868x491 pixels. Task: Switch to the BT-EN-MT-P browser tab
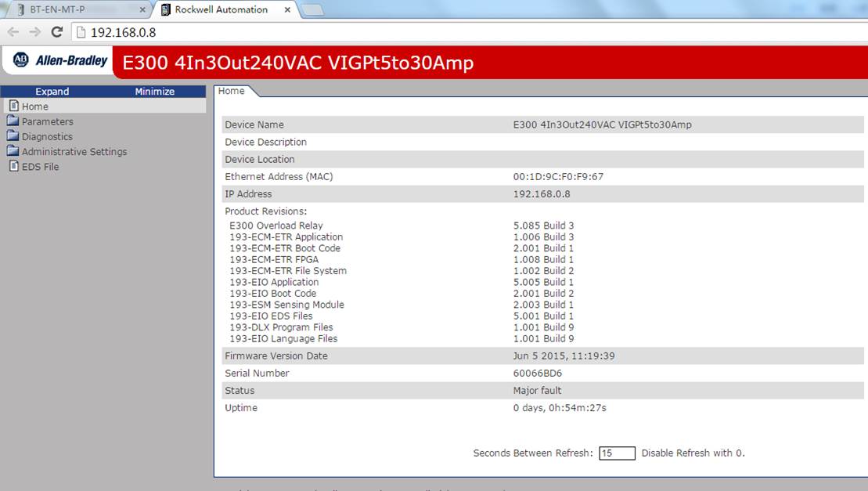coord(77,9)
